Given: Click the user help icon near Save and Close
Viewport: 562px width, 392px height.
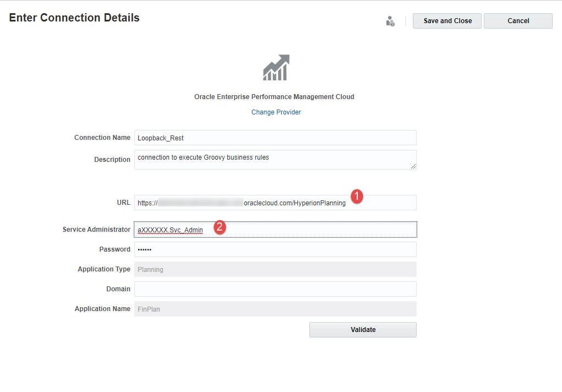Looking at the screenshot, I should point(390,20).
